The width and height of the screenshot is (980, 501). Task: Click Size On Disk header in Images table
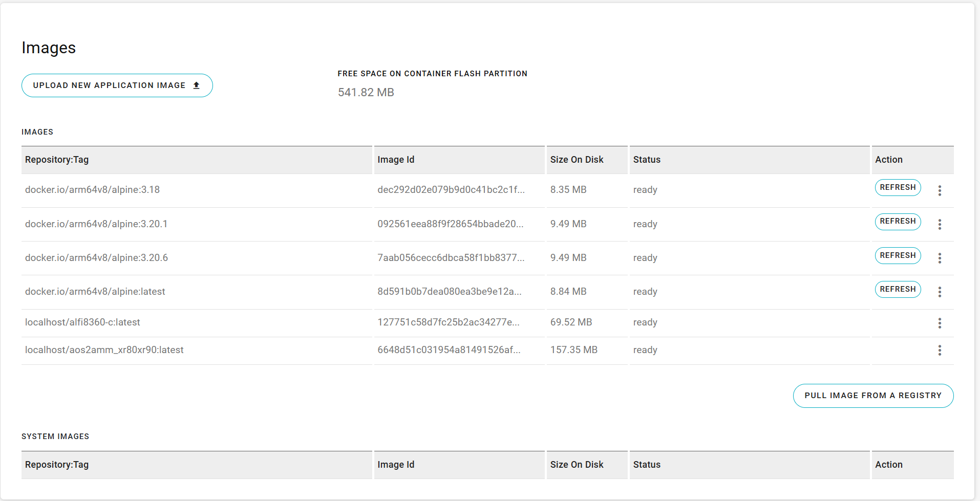click(x=577, y=160)
